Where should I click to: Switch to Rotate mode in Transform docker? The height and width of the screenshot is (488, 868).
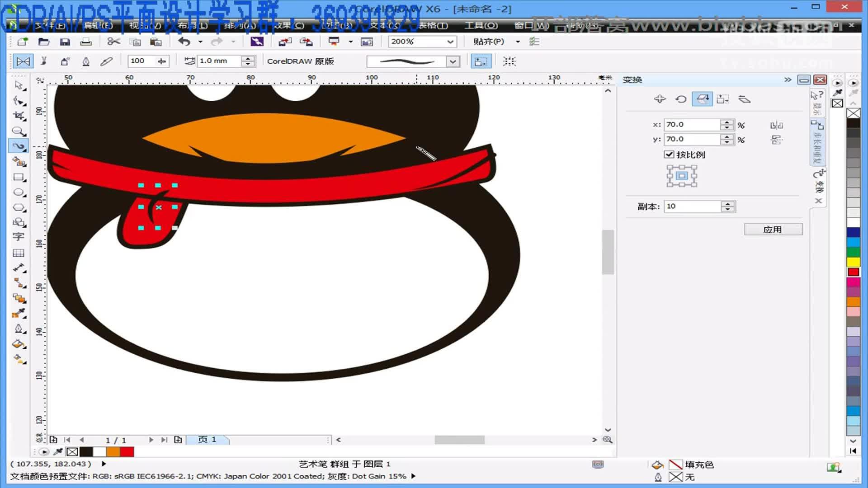coord(681,99)
